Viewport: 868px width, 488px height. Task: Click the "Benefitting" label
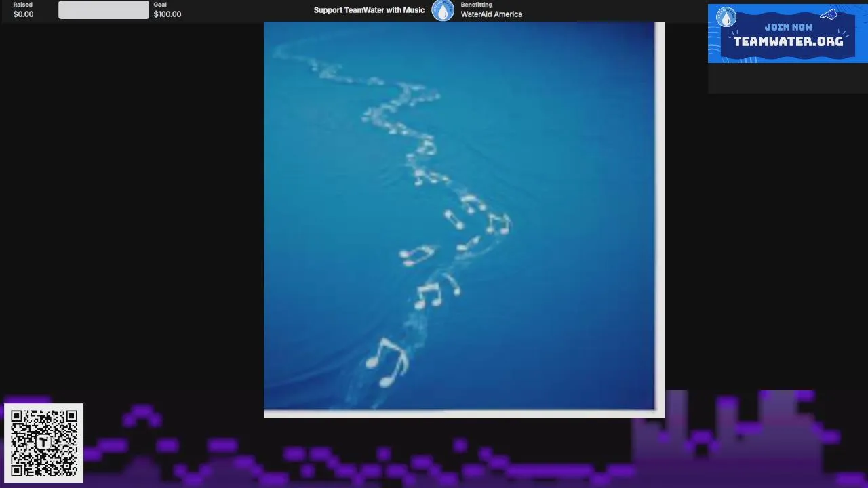[x=477, y=5]
